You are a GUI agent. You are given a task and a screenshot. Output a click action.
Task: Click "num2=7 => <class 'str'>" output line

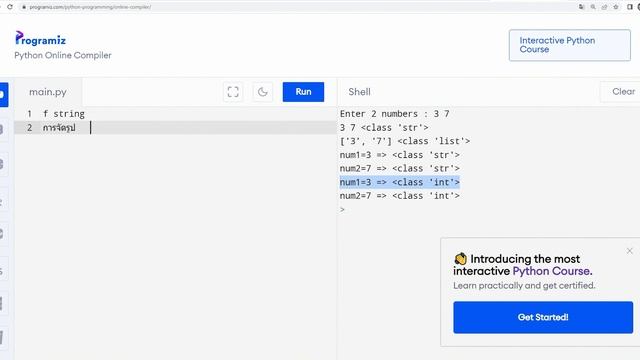point(400,169)
